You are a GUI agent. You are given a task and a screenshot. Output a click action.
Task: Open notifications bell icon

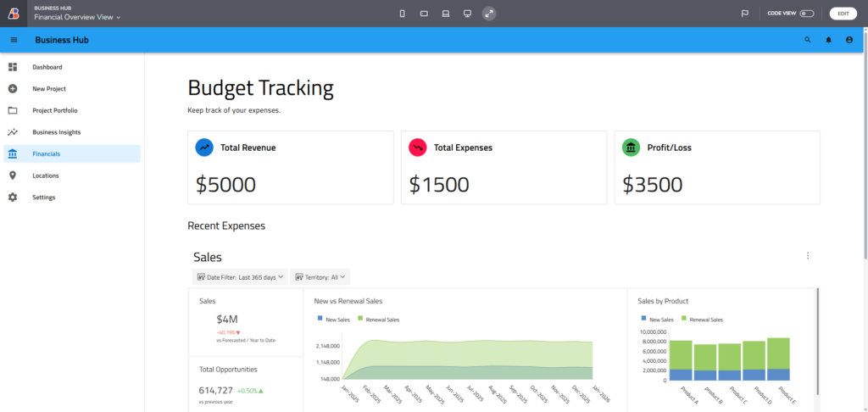click(x=828, y=40)
